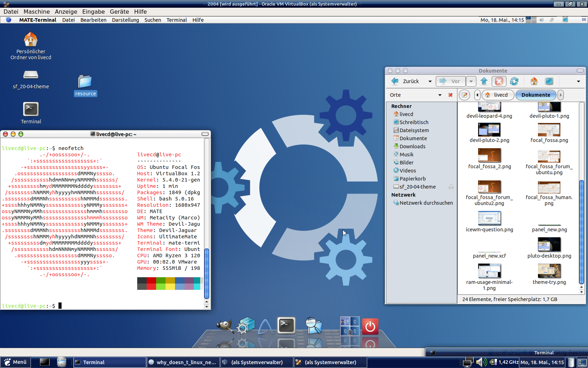Click the red power button in dock
Viewport: 588px width, 368px height.
point(370,326)
